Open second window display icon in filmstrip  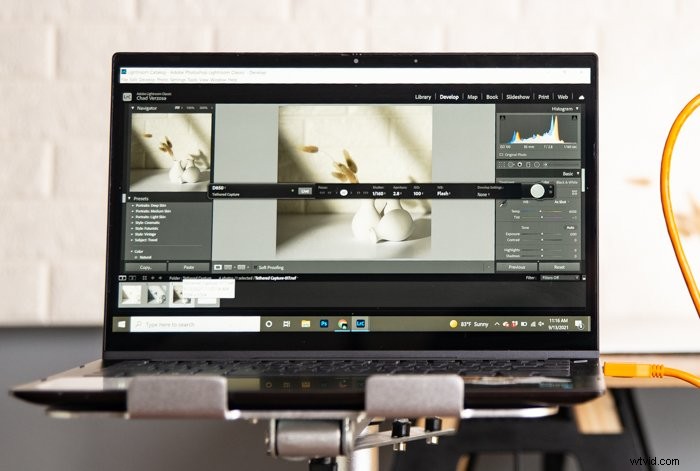pyautogui.click(x=133, y=278)
